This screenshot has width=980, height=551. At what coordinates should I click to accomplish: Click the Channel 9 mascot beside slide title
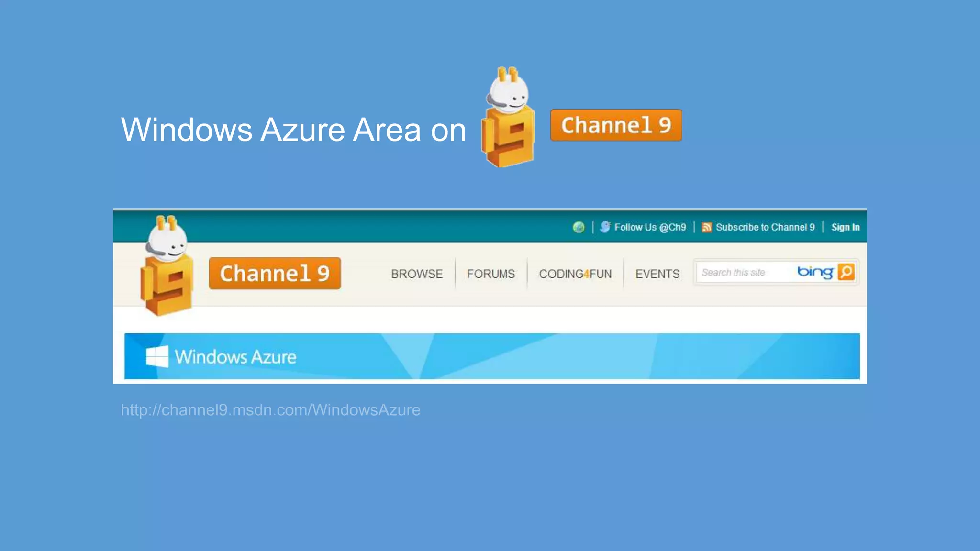point(508,117)
